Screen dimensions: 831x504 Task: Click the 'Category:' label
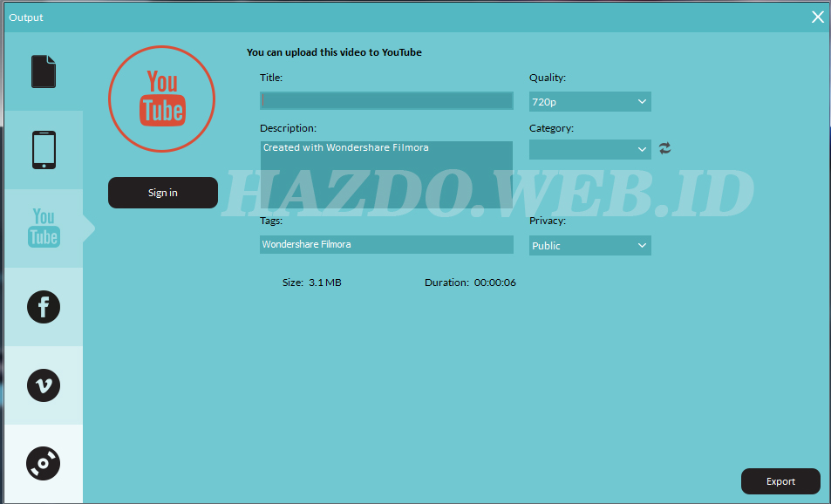(551, 128)
